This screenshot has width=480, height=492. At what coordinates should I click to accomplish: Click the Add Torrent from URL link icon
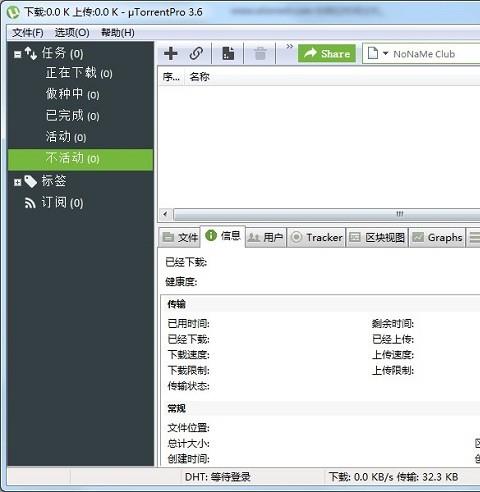196,53
